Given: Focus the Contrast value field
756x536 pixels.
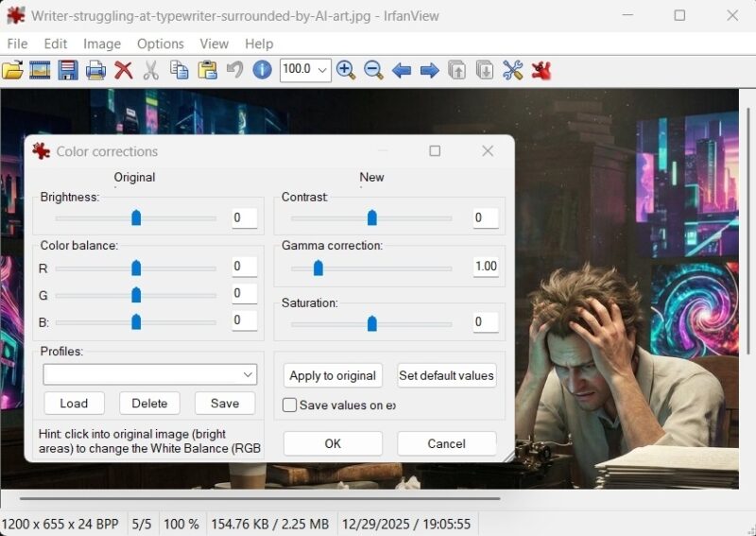Looking at the screenshot, I should click(x=486, y=218).
